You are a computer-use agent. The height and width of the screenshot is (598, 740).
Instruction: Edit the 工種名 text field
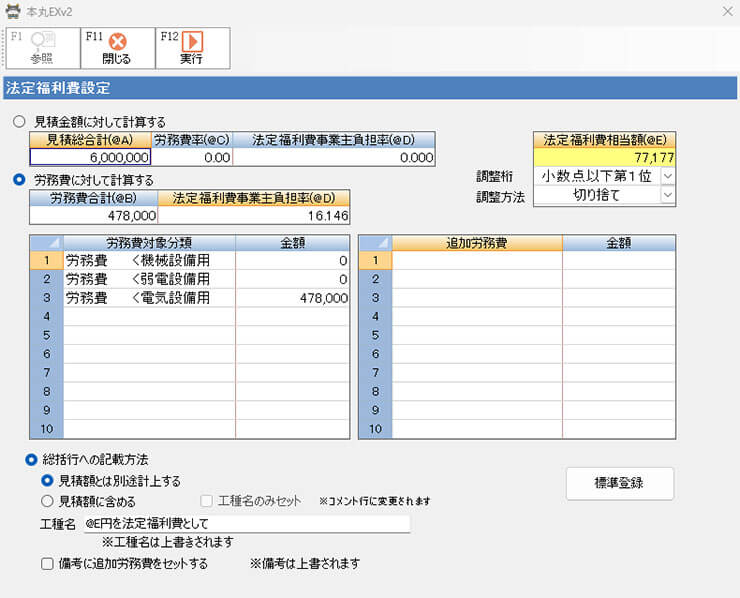click(x=245, y=523)
